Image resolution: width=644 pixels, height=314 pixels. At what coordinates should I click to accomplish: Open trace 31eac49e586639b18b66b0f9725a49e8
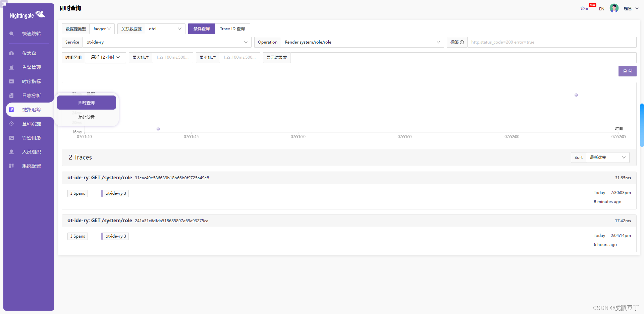[172, 178]
